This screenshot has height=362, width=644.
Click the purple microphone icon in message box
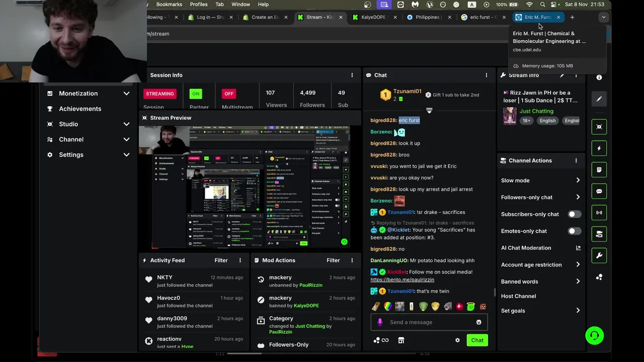(380, 322)
